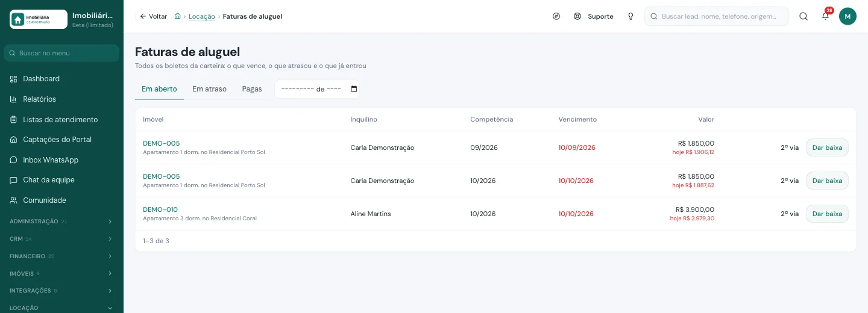The width and height of the screenshot is (868, 313).
Task: Open the calendar picker icon in date field
Action: (x=354, y=89)
